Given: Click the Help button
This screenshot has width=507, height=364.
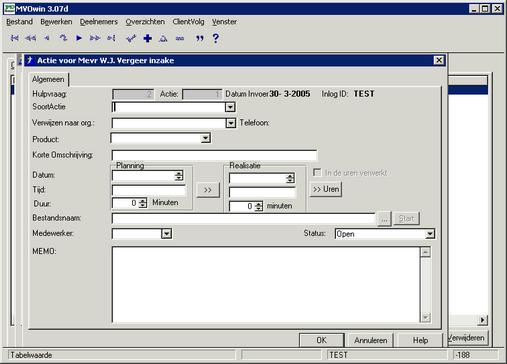Looking at the screenshot, I should [420, 340].
